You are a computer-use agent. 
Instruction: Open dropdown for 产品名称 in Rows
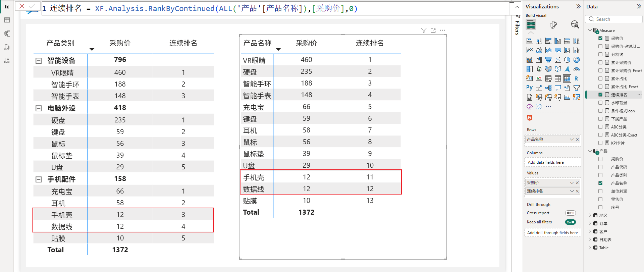(x=572, y=140)
